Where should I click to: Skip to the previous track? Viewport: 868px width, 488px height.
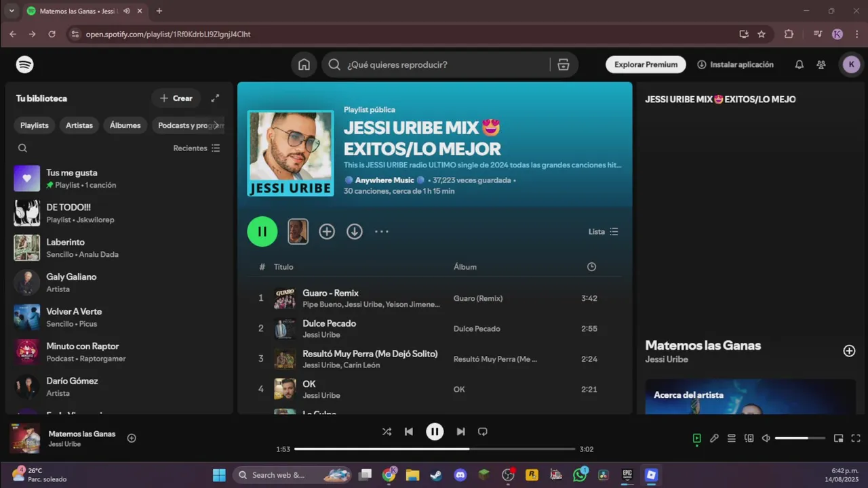tap(408, 432)
